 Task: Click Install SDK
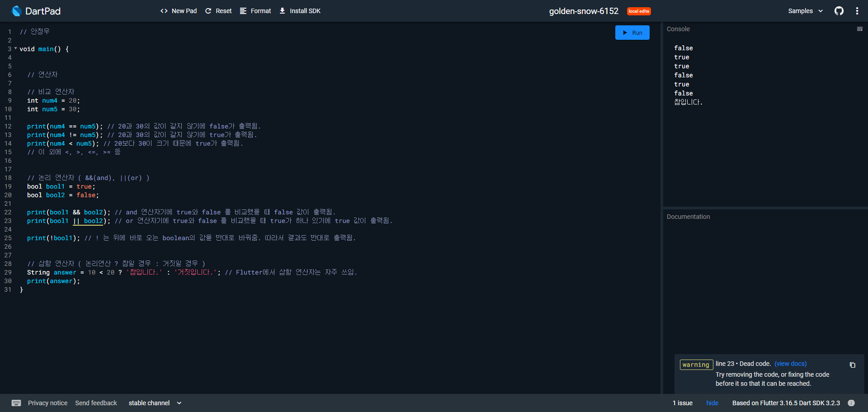(x=300, y=11)
